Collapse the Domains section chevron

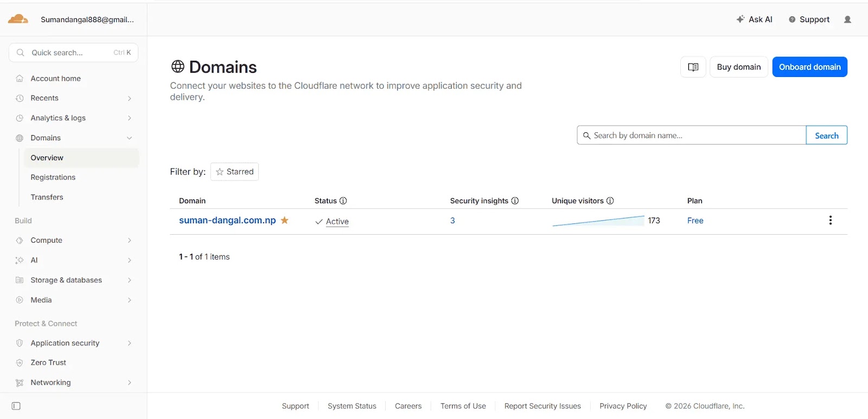129,138
